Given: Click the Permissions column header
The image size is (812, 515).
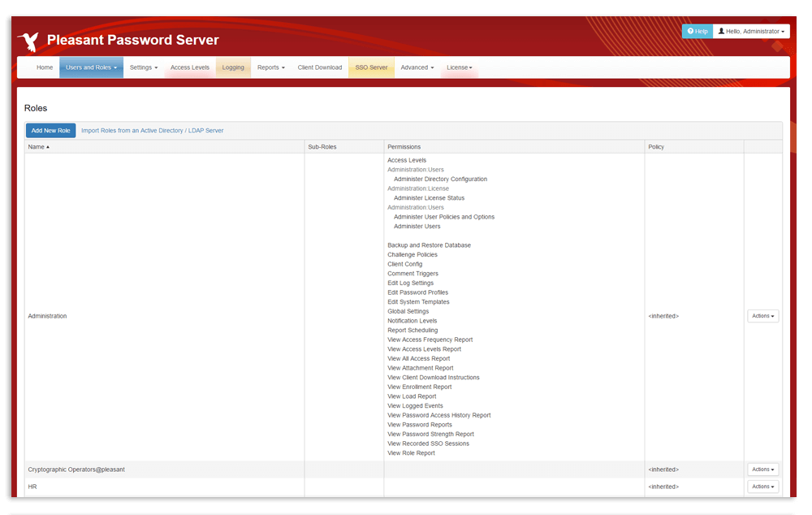Looking at the screenshot, I should (404, 147).
